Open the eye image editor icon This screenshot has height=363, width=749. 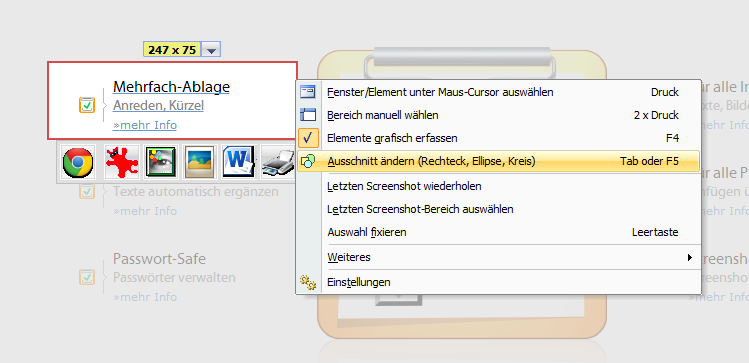tap(161, 162)
